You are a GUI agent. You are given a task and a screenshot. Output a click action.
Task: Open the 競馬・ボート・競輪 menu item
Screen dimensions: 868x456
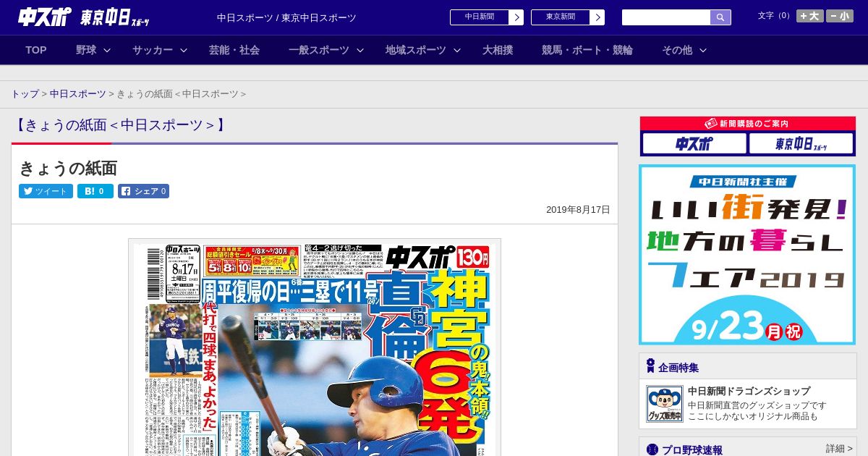[x=587, y=50]
